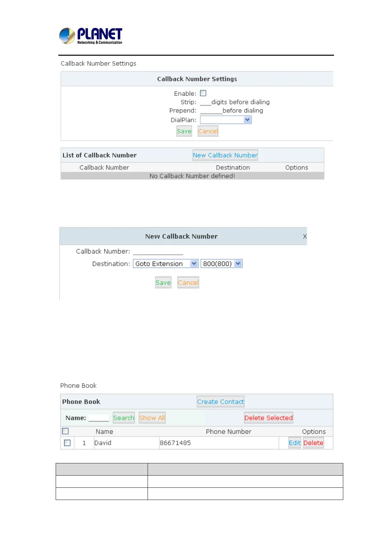Search the Phone Book by name
The width and height of the screenshot is (392, 555).
tap(124, 418)
